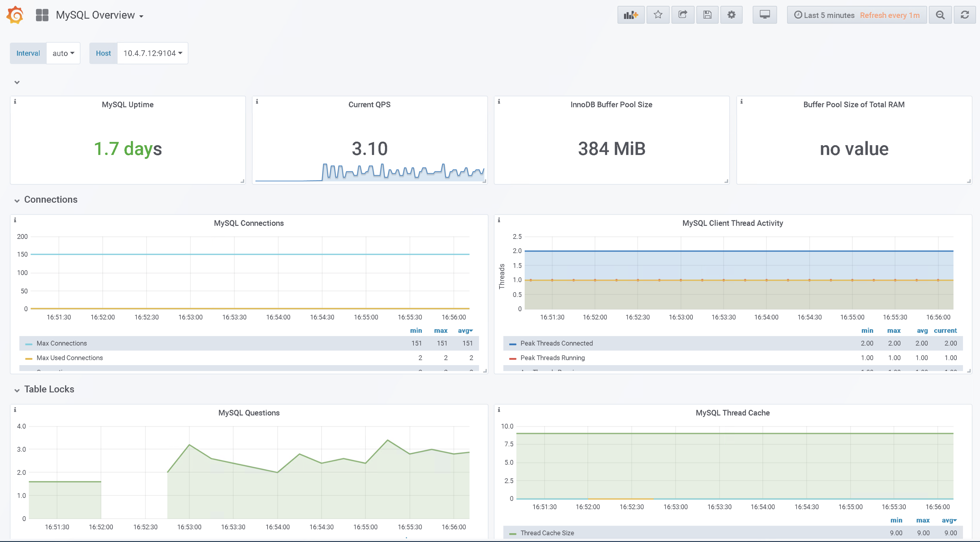Click the 1.7 days uptime value
Screen dimensions: 980x542
coord(128,149)
